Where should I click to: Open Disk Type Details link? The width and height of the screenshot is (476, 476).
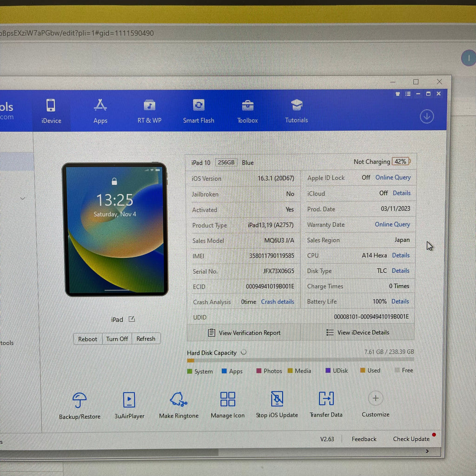[400, 271]
